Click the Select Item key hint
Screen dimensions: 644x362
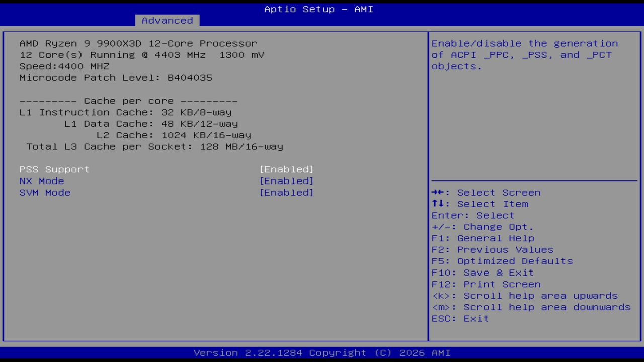pyautogui.click(x=480, y=204)
